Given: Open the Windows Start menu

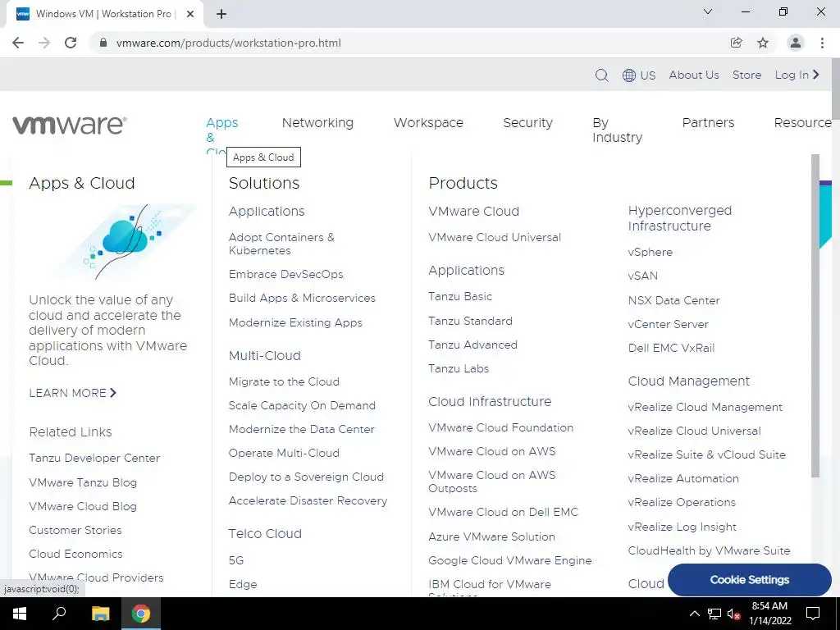Looking at the screenshot, I should pyautogui.click(x=20, y=614).
